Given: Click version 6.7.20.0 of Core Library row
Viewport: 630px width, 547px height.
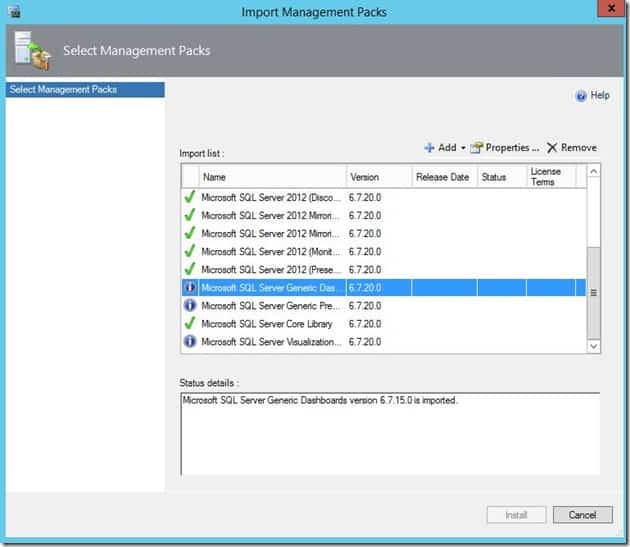Looking at the screenshot, I should (365, 324).
